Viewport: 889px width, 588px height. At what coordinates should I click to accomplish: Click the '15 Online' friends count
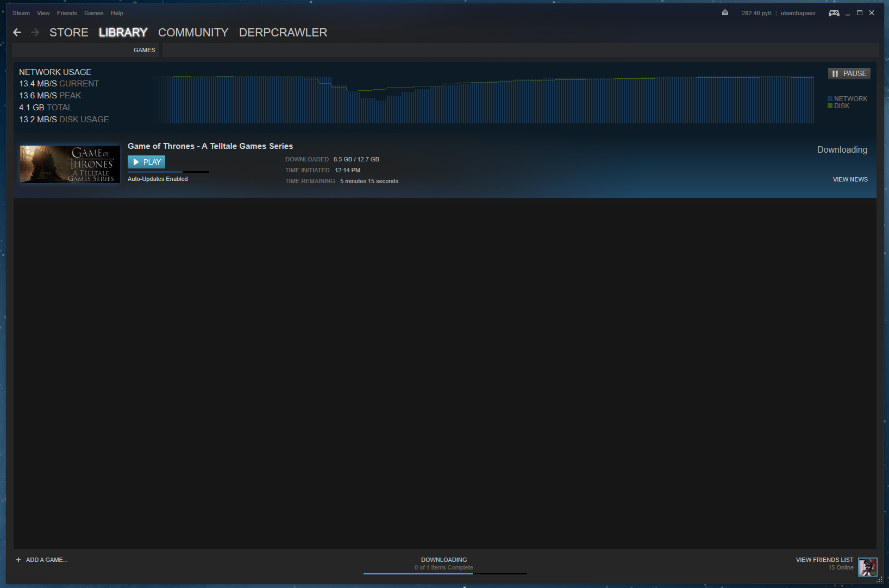pos(841,567)
